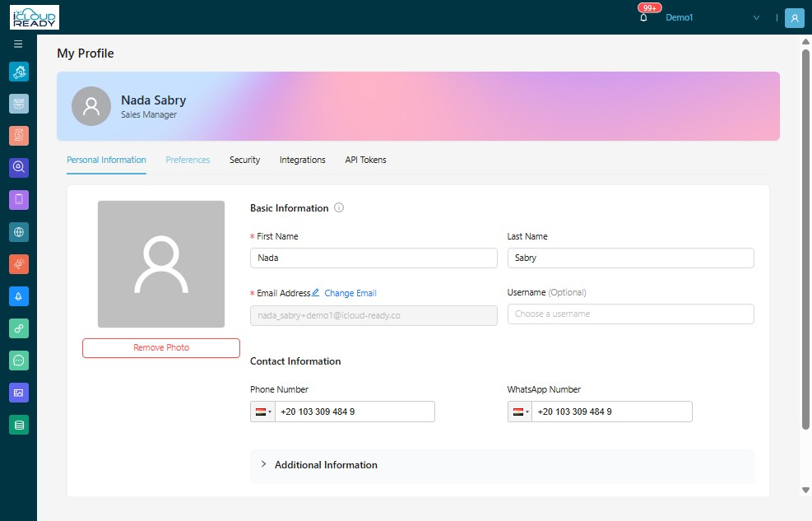Open the gears settings sidebar module
The height and width of the screenshot is (521, 812).
click(19, 328)
